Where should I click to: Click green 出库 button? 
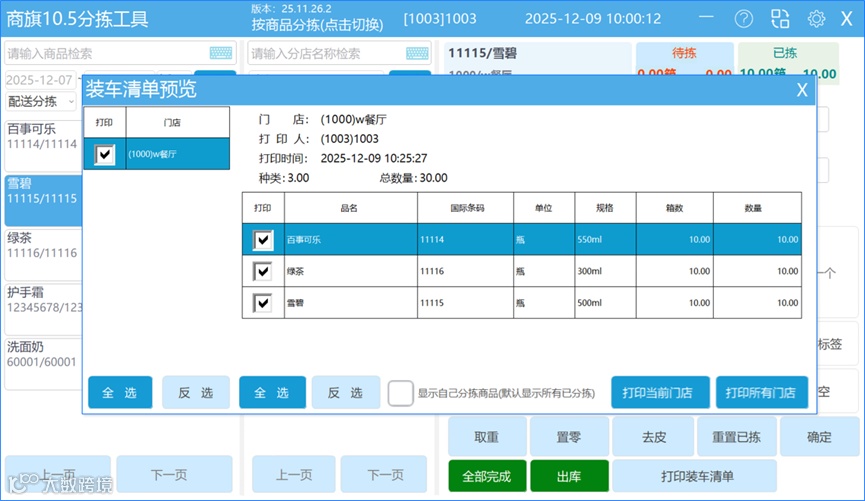[569, 476]
